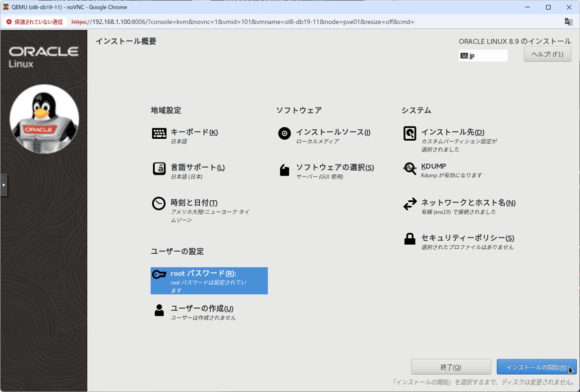The height and width of the screenshot is (392, 580).
Task: Click the hard disk icon for インストール先
Action: click(x=410, y=133)
